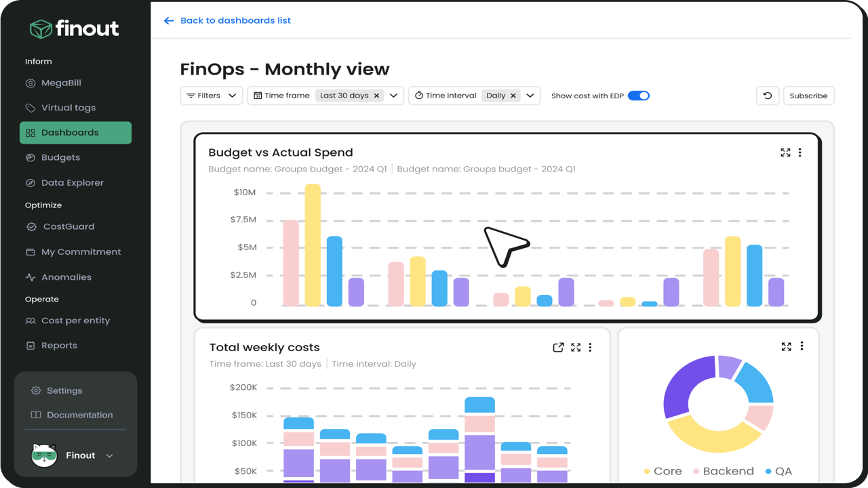
Task: Open the donut chart widget options menu
Action: (x=802, y=346)
